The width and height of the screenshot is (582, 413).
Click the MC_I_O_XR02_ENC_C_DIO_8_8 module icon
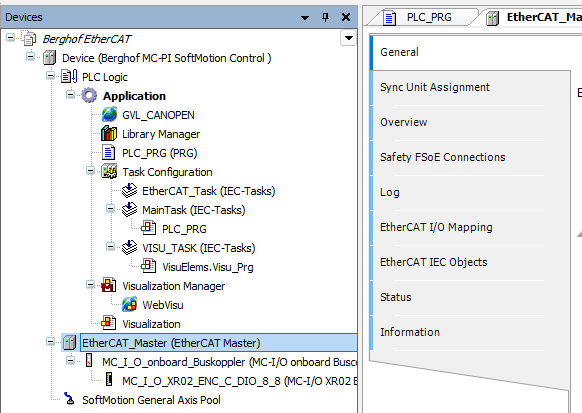point(109,380)
